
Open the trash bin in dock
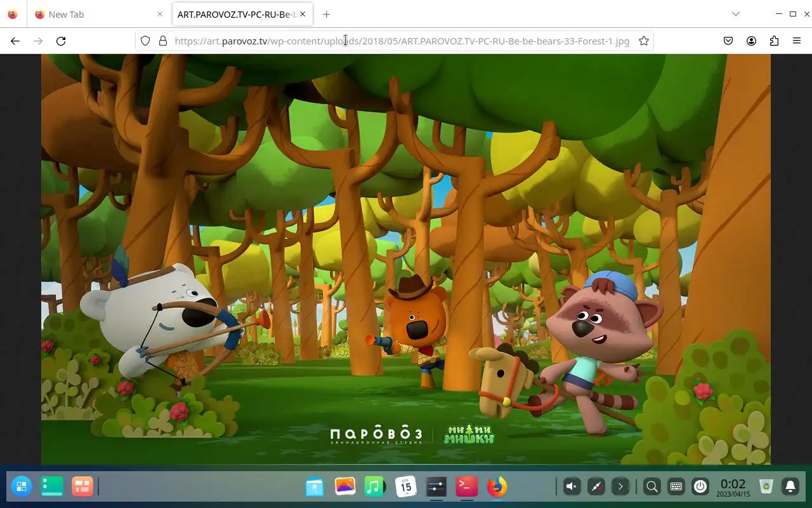click(766, 487)
